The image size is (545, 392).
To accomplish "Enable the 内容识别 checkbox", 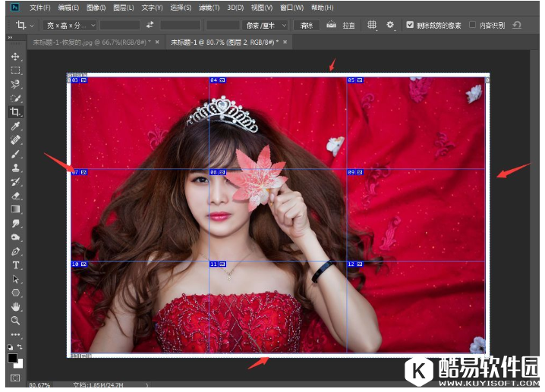I will pos(473,25).
